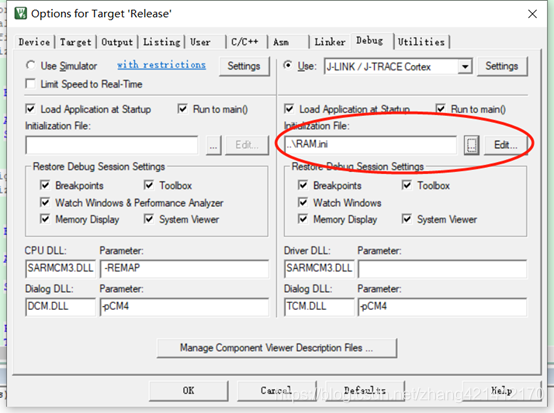Screen dimensions: 554x413
Task: Open the Utilities tab
Action: coord(421,42)
